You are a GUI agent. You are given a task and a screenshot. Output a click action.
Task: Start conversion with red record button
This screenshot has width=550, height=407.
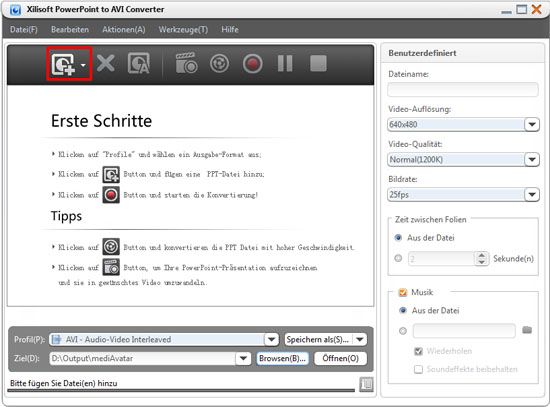click(x=253, y=64)
